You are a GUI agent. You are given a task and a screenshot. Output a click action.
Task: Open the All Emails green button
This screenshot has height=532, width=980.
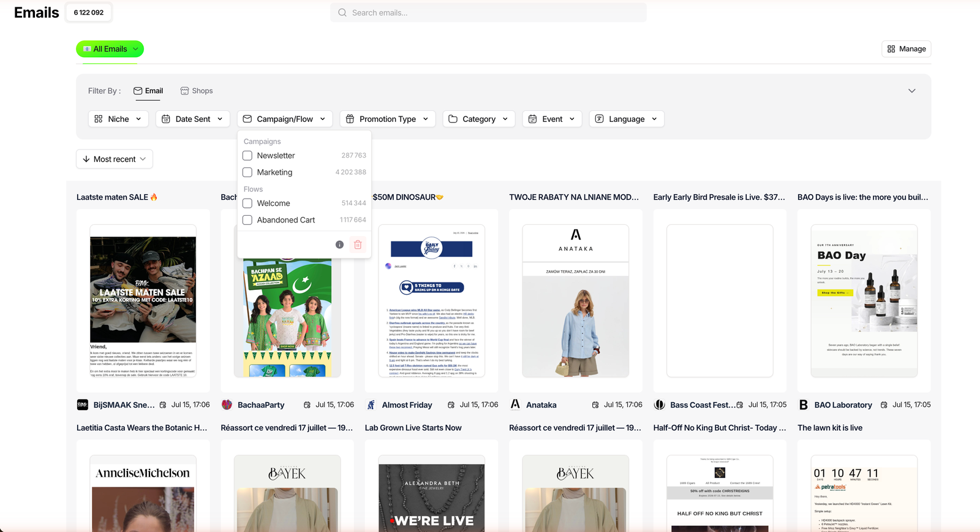pyautogui.click(x=110, y=49)
